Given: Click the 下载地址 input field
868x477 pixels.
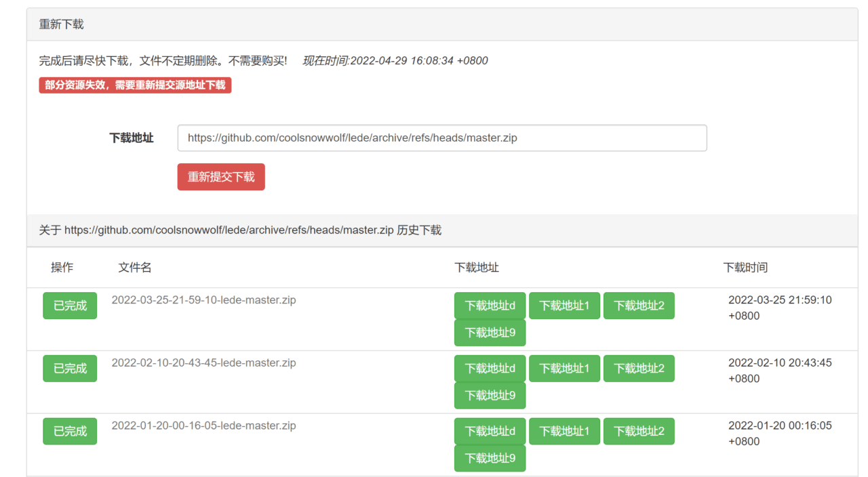Looking at the screenshot, I should tap(441, 138).
